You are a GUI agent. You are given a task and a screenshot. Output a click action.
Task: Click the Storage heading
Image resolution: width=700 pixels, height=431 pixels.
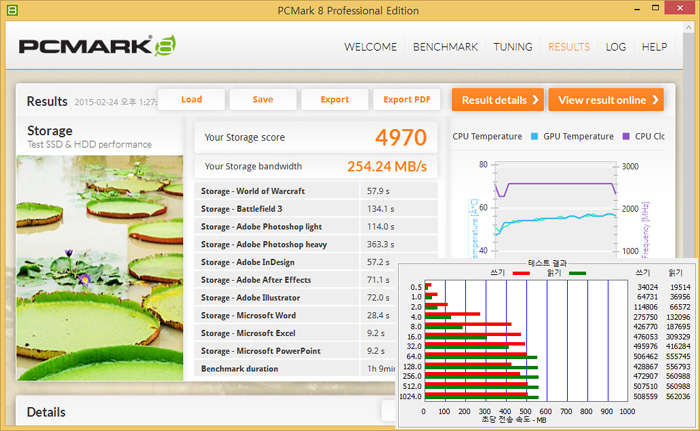click(50, 131)
